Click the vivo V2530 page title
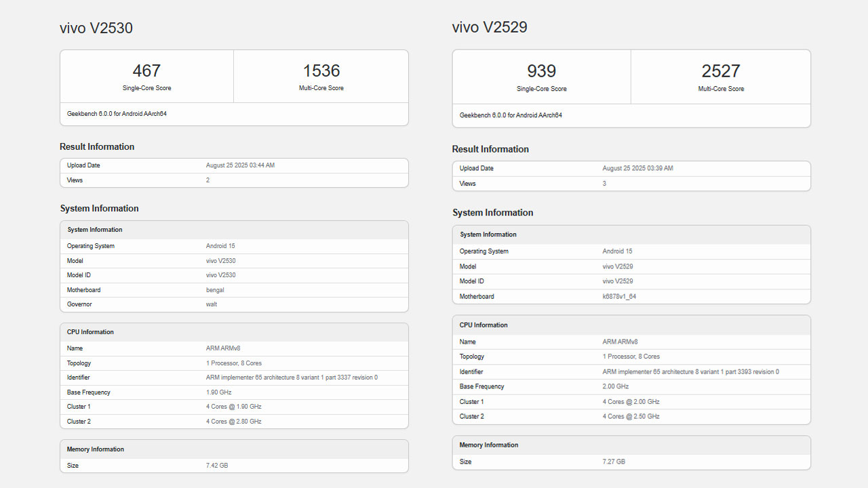Image resolution: width=868 pixels, height=488 pixels. point(96,28)
